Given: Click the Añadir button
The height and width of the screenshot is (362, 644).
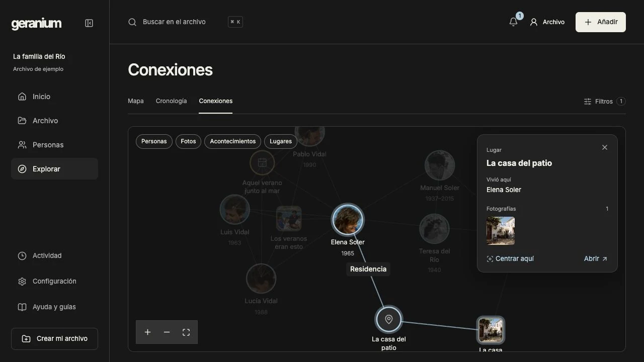Looking at the screenshot, I should (601, 22).
